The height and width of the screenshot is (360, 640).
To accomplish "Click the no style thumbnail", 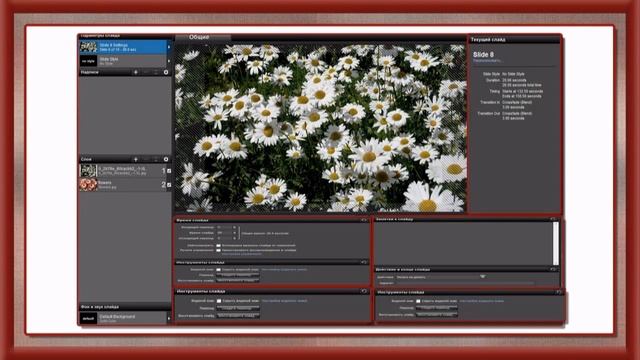I will click(x=89, y=61).
